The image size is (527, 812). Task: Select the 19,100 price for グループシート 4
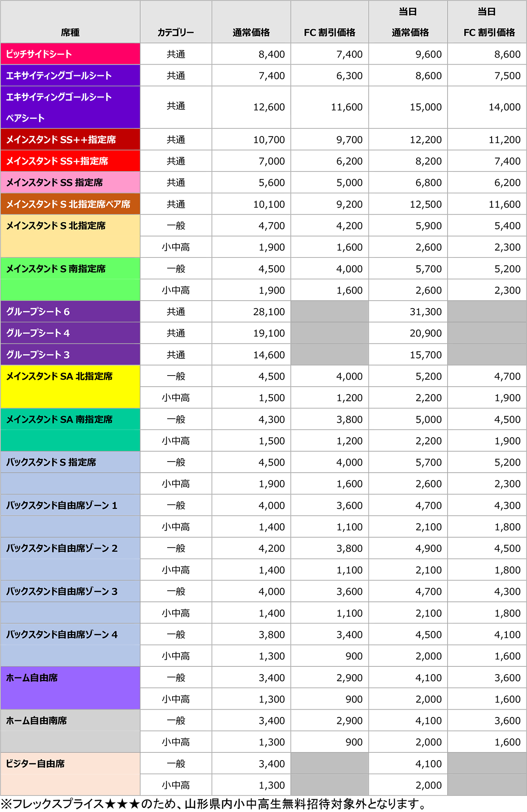[269, 333]
